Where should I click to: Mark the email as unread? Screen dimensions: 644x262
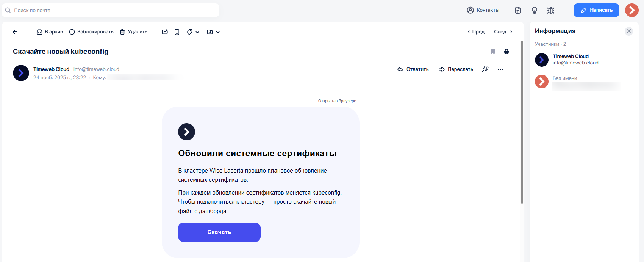[165, 32]
